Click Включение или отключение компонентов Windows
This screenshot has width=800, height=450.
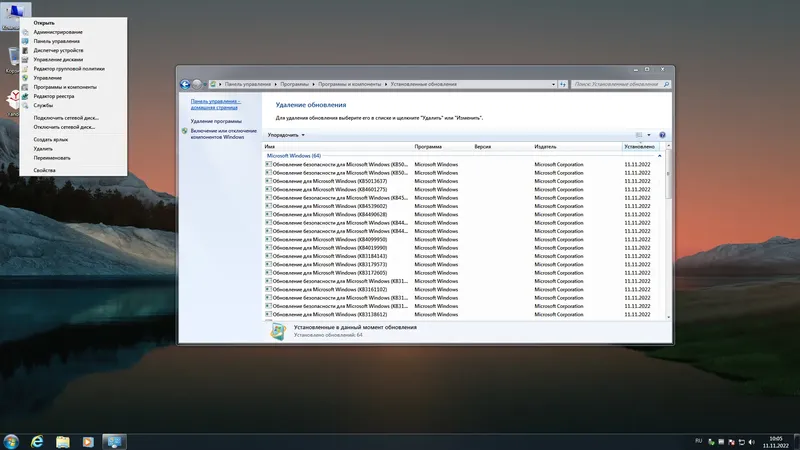click(x=223, y=134)
